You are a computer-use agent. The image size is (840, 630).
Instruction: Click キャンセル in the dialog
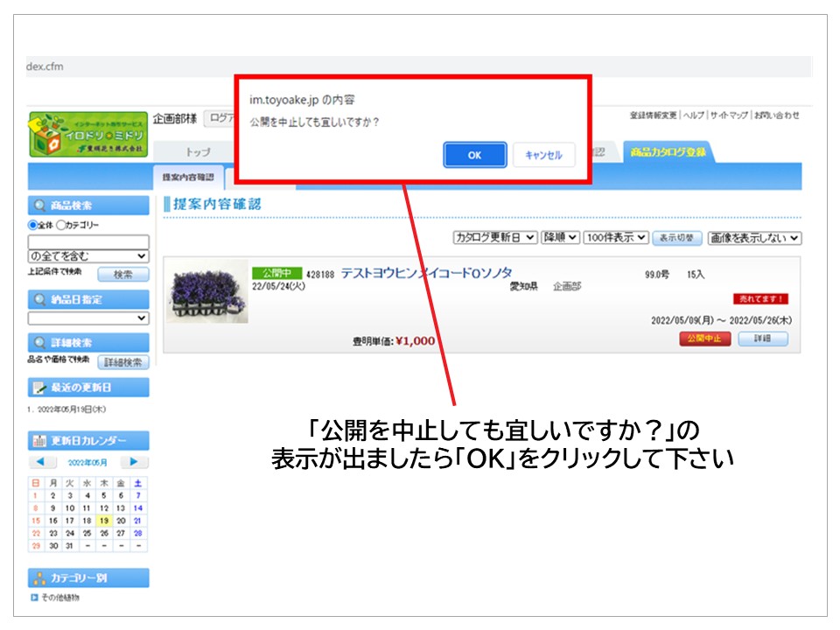point(543,155)
